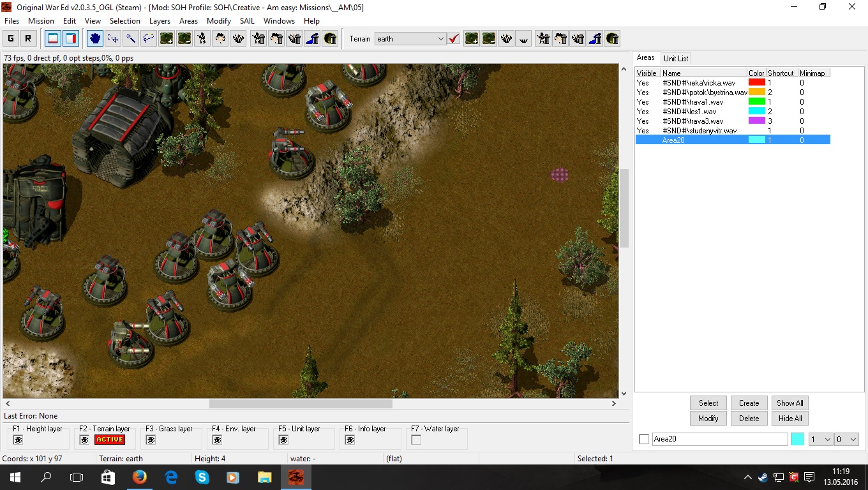Screen dimensions: 868x490
Task: Toggle the right side panel layout icon
Action: click(70, 38)
